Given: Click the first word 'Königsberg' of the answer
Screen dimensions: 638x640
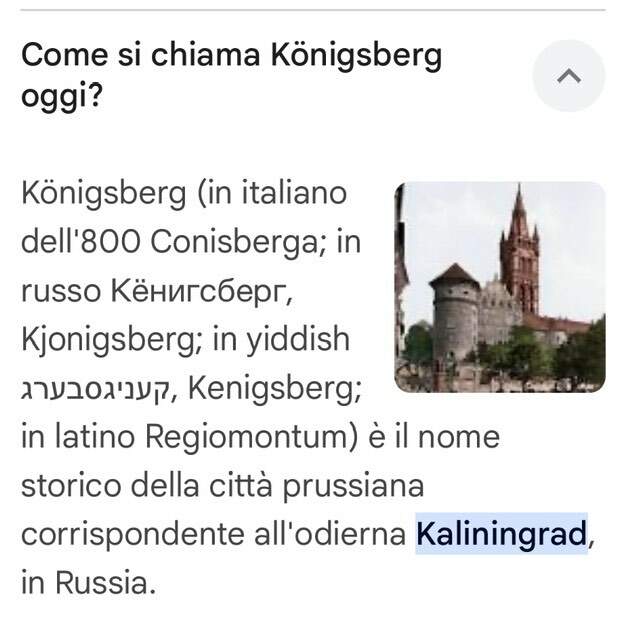Looking at the screenshot, I should pyautogui.click(x=104, y=194).
